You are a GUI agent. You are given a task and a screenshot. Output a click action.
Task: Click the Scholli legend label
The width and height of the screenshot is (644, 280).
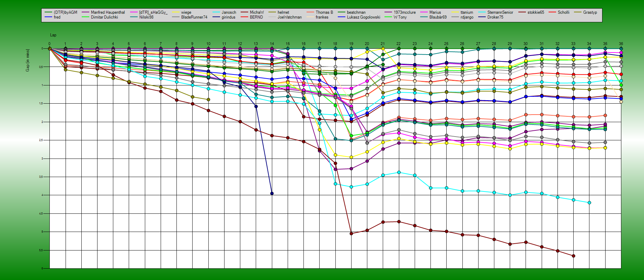pyautogui.click(x=564, y=12)
